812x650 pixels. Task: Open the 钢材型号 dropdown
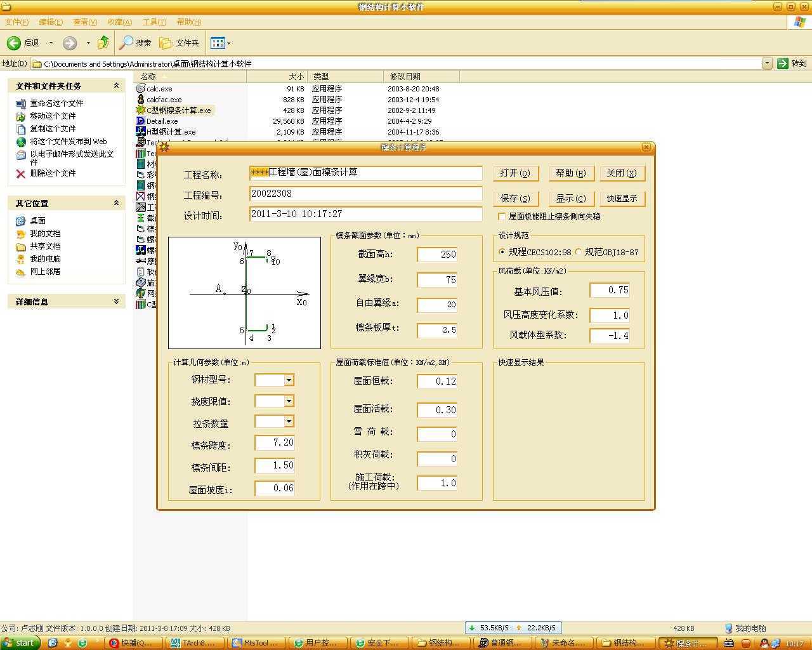point(289,380)
